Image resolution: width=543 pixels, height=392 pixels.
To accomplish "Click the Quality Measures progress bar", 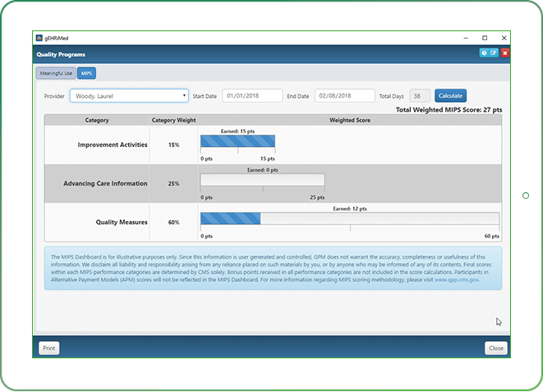I will [x=349, y=219].
